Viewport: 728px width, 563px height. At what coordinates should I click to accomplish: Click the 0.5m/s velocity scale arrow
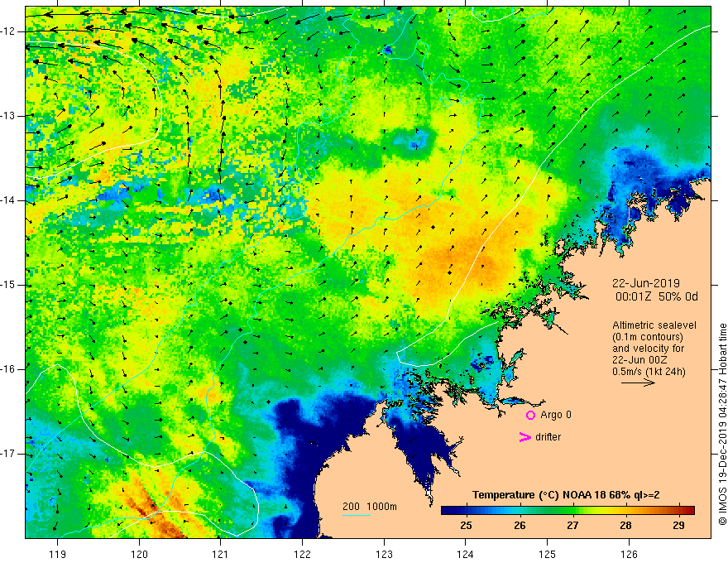click(x=638, y=383)
